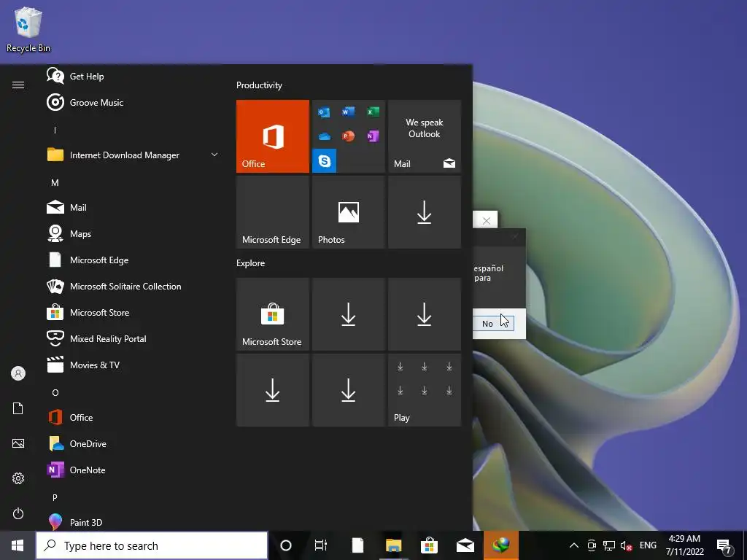Open Pictures from the Start sidebar
The width and height of the screenshot is (747, 560).
click(18, 443)
